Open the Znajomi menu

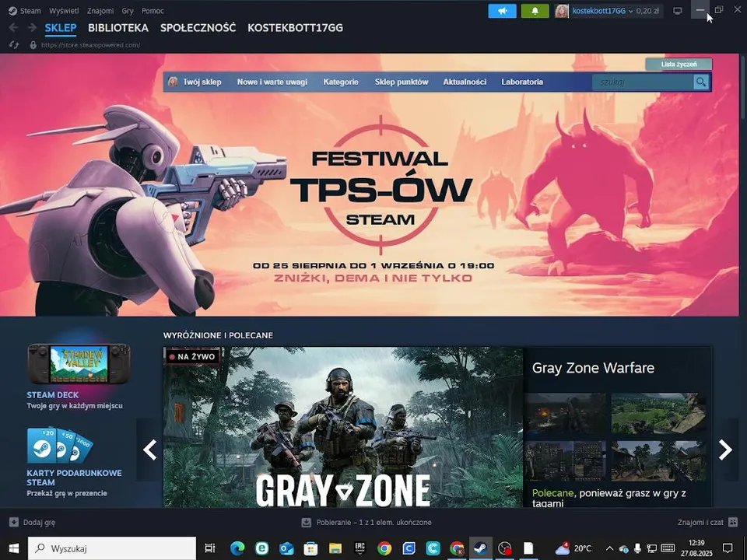click(x=100, y=10)
